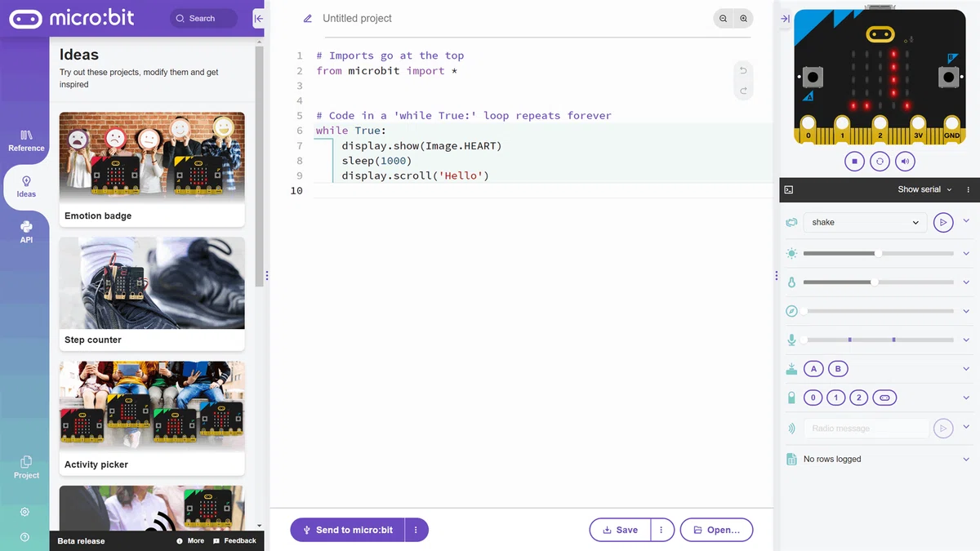
Task: Expand the light level section
Action: pyautogui.click(x=966, y=254)
